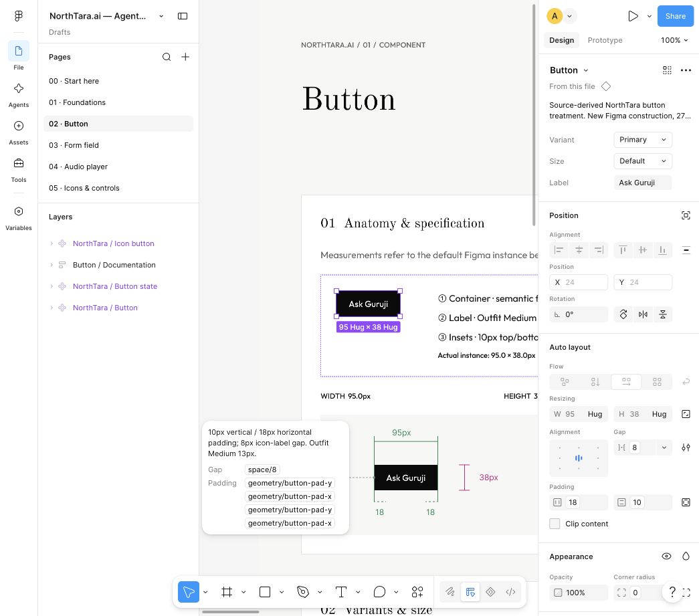The width and height of the screenshot is (699, 616).
Task: Switch to the Design tab
Action: [562, 40]
